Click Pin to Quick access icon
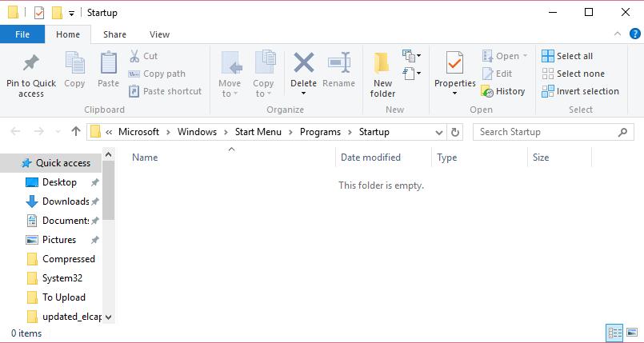Viewport: 644px width, 343px height. pyautogui.click(x=31, y=64)
